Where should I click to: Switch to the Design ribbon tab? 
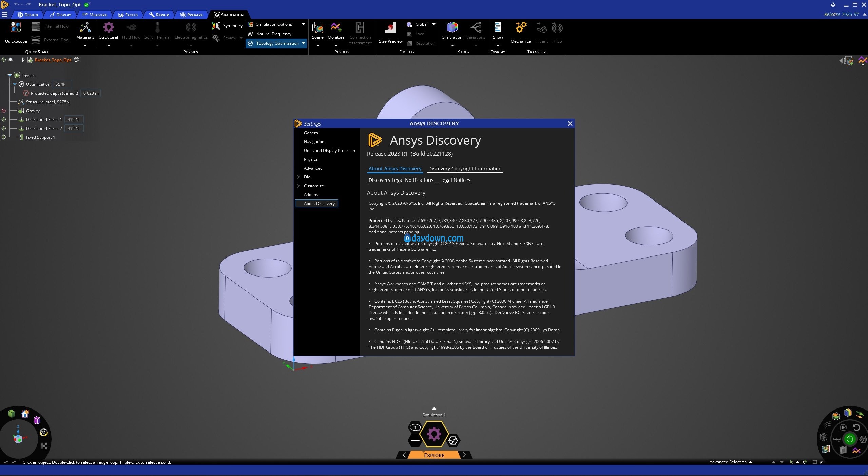pos(28,15)
